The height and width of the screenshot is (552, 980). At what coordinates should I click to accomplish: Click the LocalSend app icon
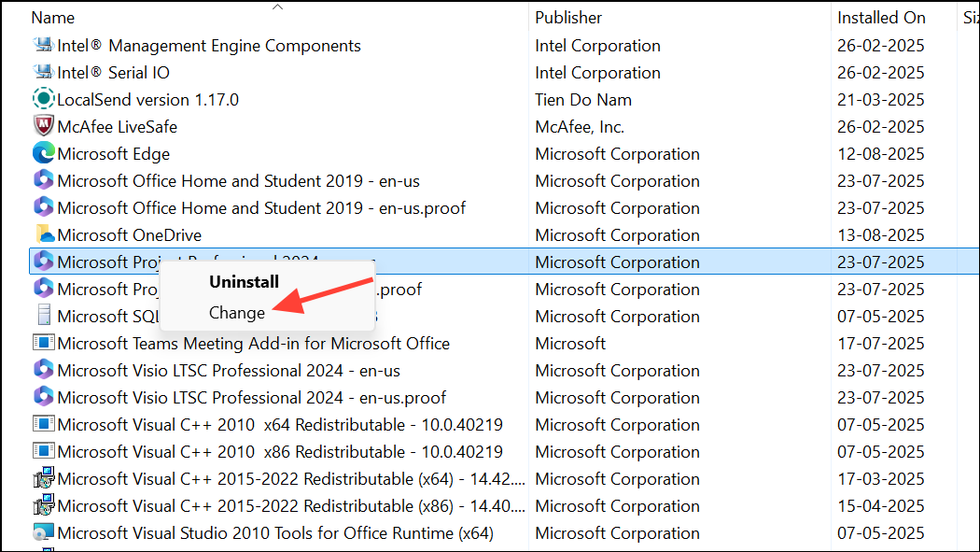[42, 99]
